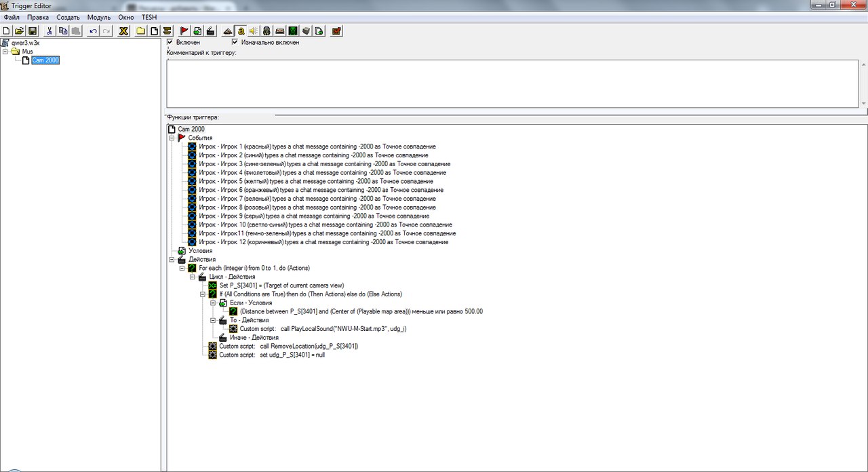The width and height of the screenshot is (868, 472).
Task: Open the Sound Editor speaker icon
Action: (254, 31)
